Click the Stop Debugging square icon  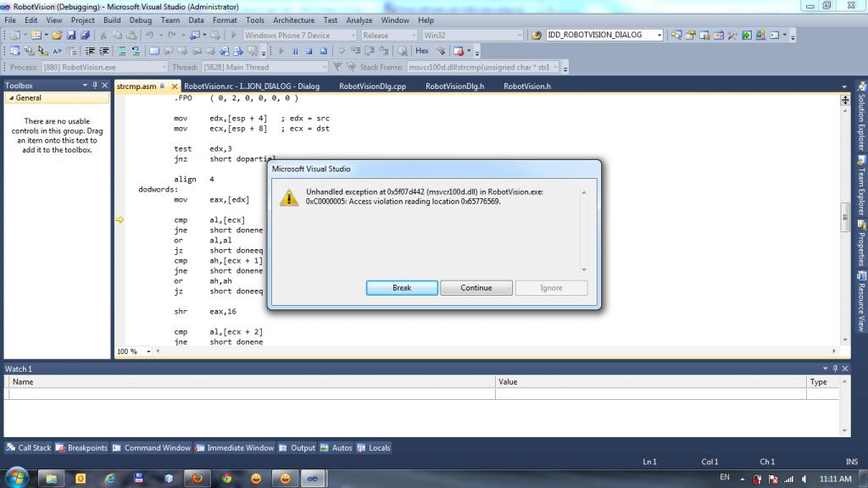click(x=309, y=51)
